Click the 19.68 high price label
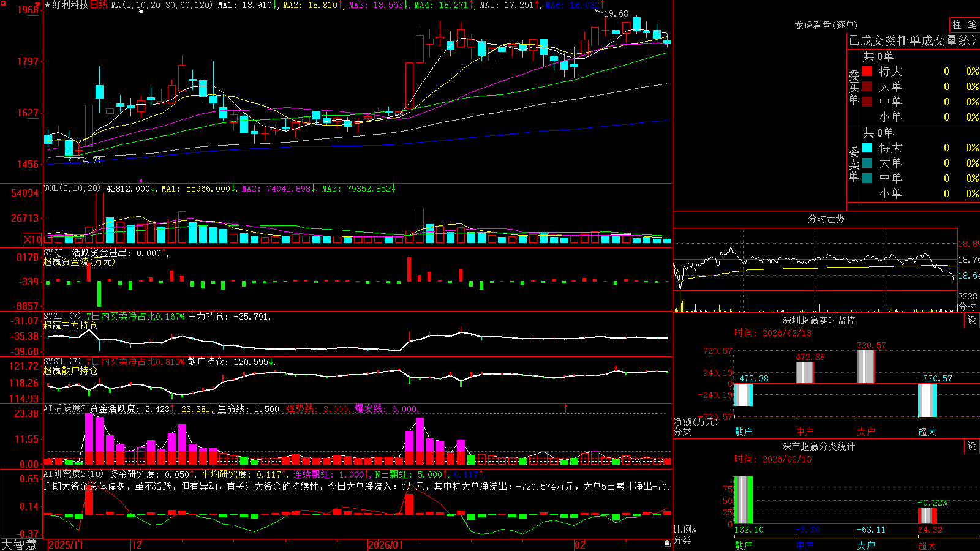Image resolution: width=980 pixels, height=551 pixels. click(x=616, y=13)
